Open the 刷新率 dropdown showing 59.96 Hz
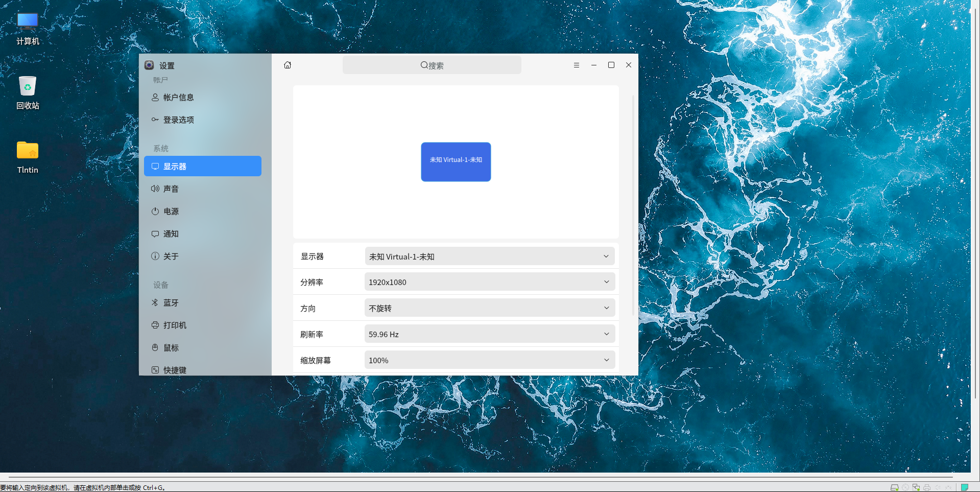This screenshot has width=980, height=492. pos(490,334)
